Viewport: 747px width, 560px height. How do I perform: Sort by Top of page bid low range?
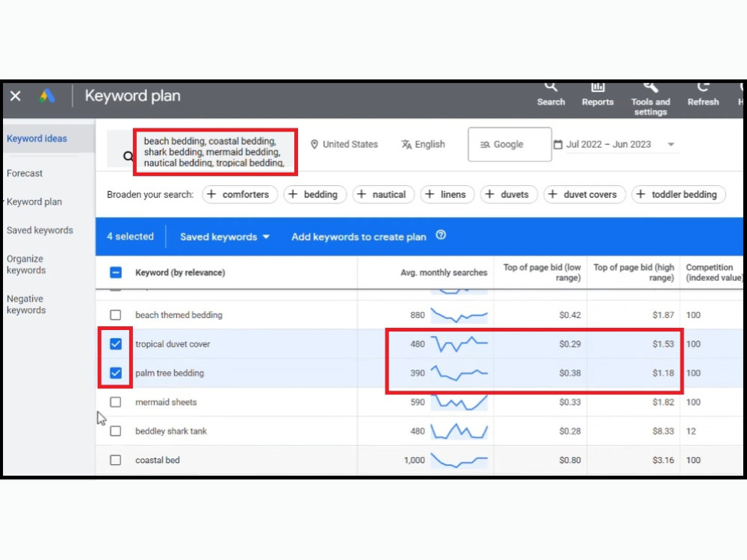pos(542,273)
